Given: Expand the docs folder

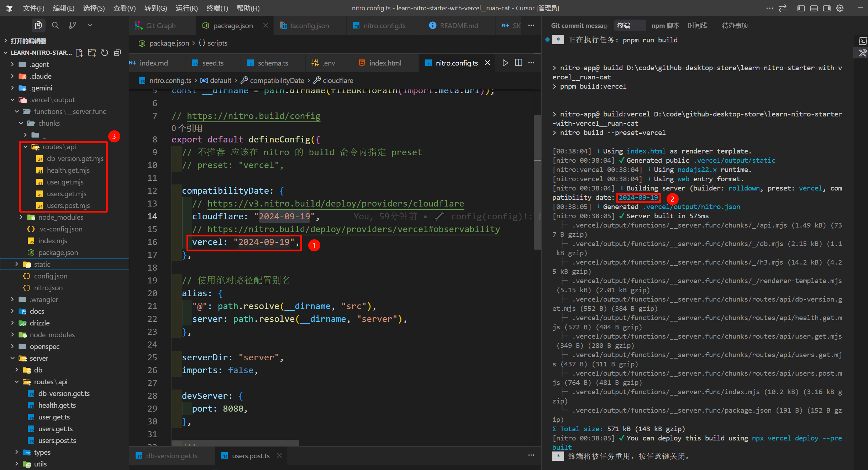Looking at the screenshot, I should coord(37,311).
